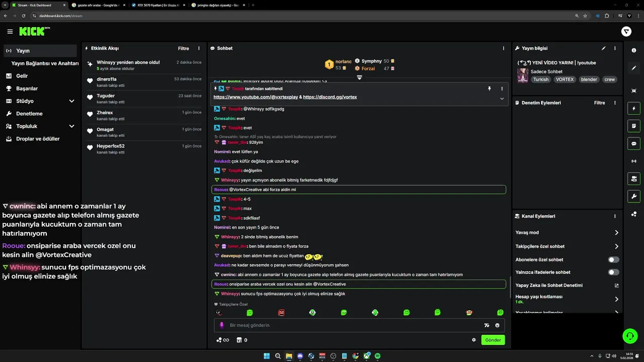Screen dimensions: 644x362
Task: Select dinero11a follow event row
Action: point(144,82)
